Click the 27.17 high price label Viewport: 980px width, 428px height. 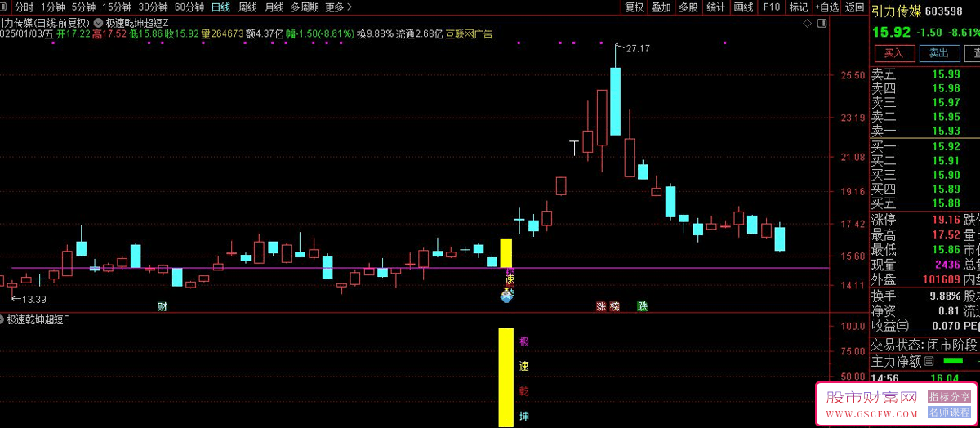point(638,49)
